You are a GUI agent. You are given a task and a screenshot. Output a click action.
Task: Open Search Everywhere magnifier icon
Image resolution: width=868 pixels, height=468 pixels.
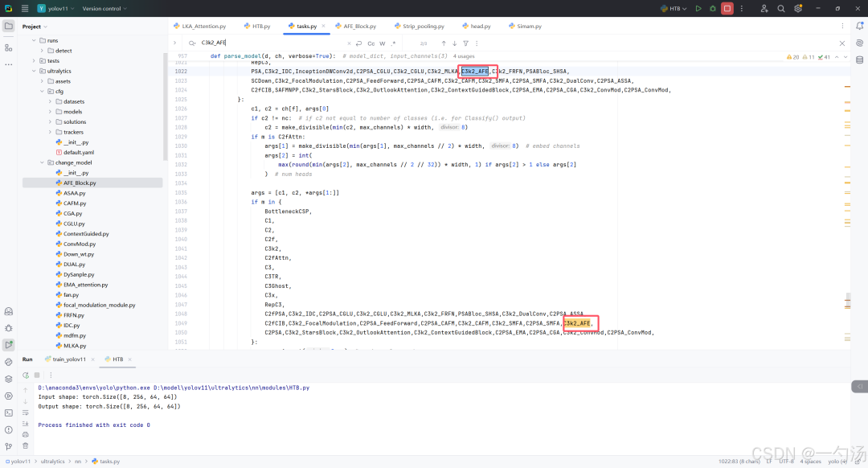(x=780, y=8)
